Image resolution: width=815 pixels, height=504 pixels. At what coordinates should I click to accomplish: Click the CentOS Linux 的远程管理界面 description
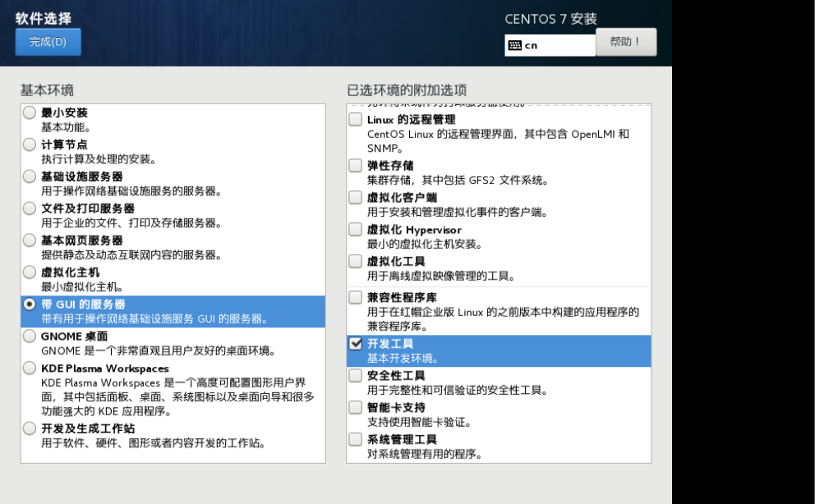498,141
